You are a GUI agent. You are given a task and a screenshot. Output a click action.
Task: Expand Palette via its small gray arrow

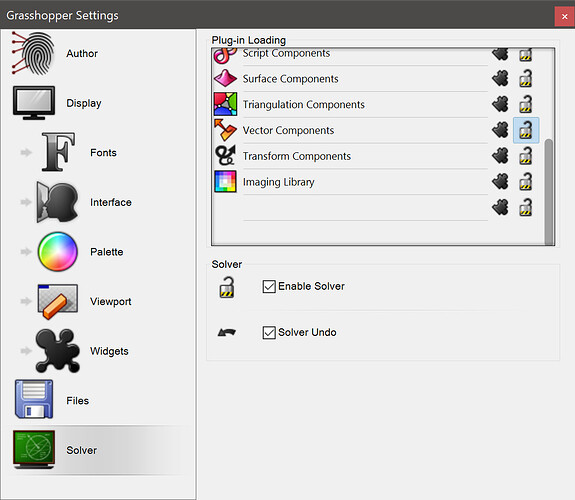click(x=26, y=252)
